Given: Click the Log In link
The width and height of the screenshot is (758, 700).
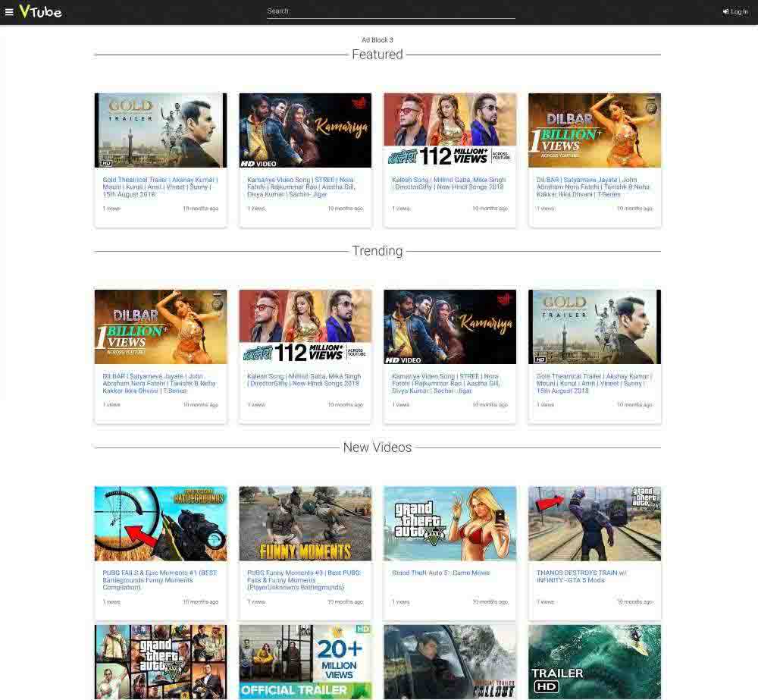Looking at the screenshot, I should 735,11.
